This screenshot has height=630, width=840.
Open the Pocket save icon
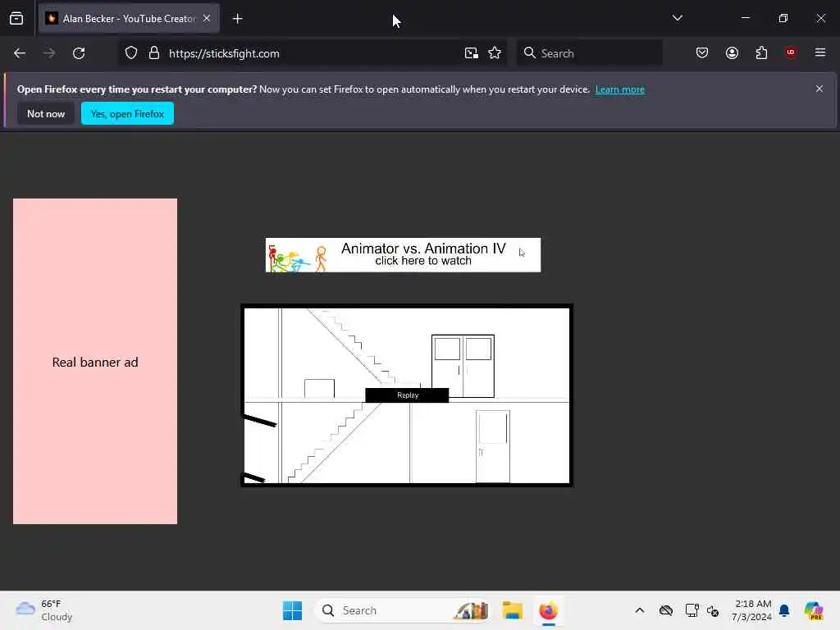pos(702,53)
